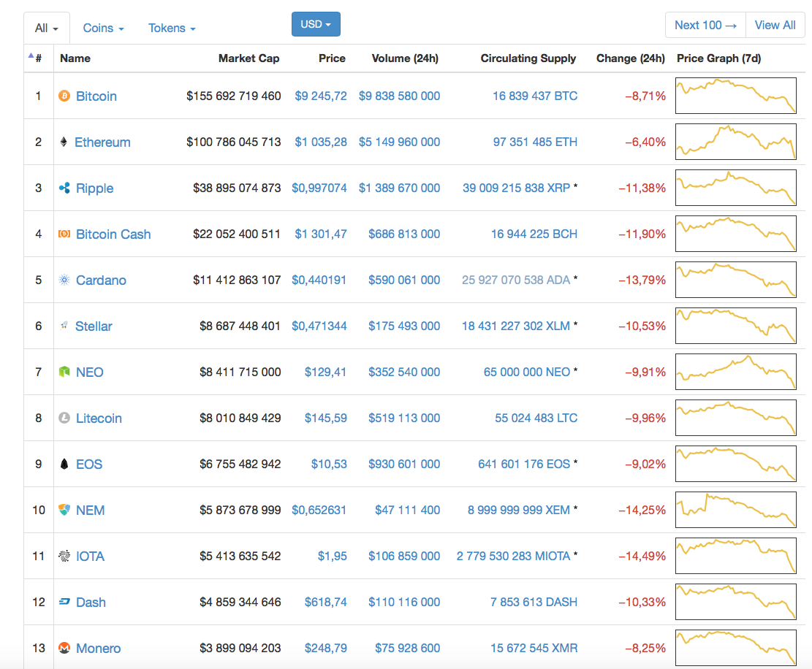
Task: Click Cardano supply 25 927 070 538 ADA
Action: click(x=516, y=280)
